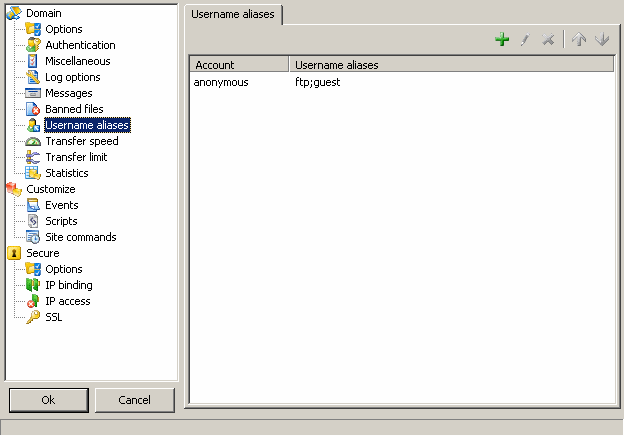The height and width of the screenshot is (436, 624).
Task: Click the Statistics chart icon
Action: (x=33, y=173)
